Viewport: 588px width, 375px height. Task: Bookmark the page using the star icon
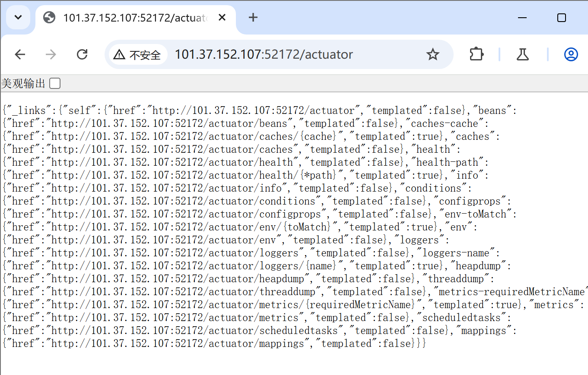432,54
